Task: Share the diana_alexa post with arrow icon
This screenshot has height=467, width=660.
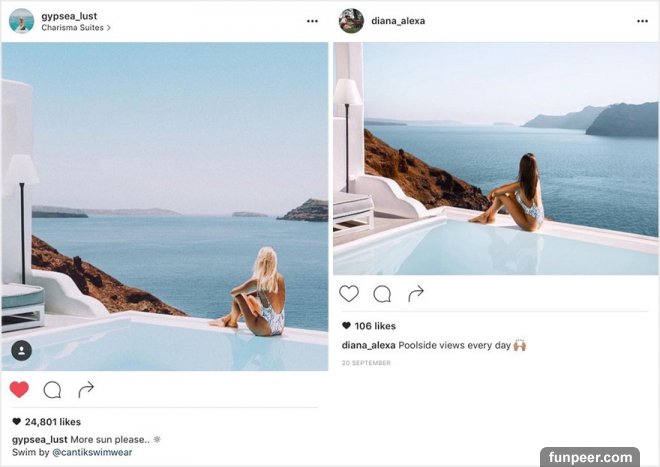Action: (416, 294)
